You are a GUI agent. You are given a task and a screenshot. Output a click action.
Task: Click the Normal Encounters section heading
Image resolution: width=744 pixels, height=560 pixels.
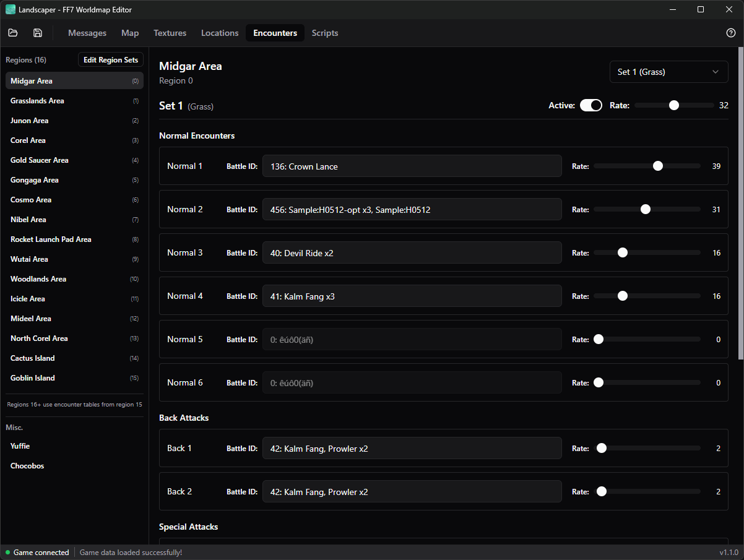(x=197, y=136)
